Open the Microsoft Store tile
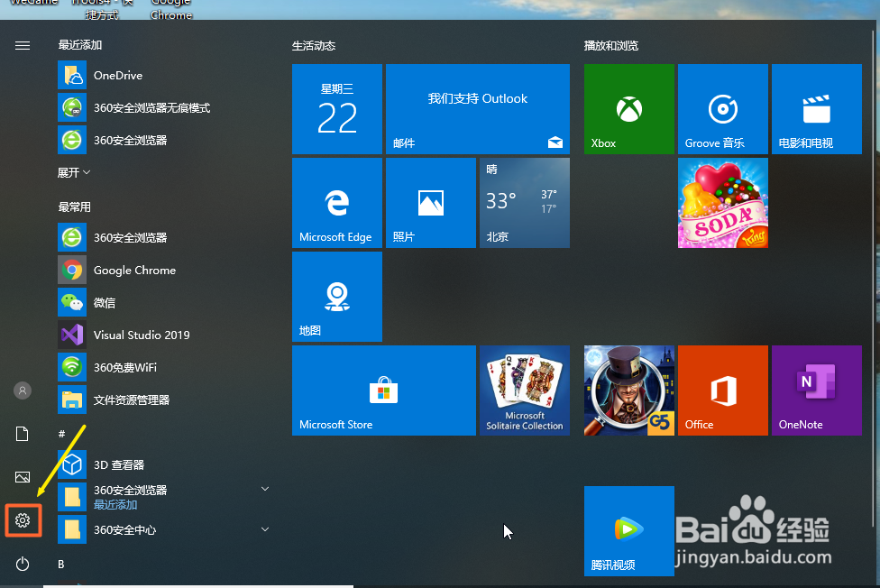The height and width of the screenshot is (588, 880). [384, 390]
